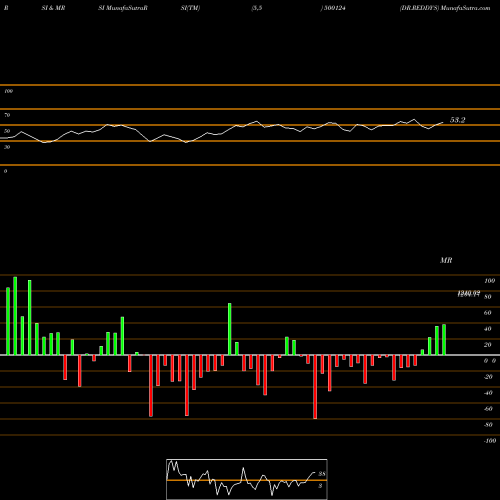Screen dimensions: 500x500
Task: Click the 70 label on RSI axis
Action: click(7, 115)
